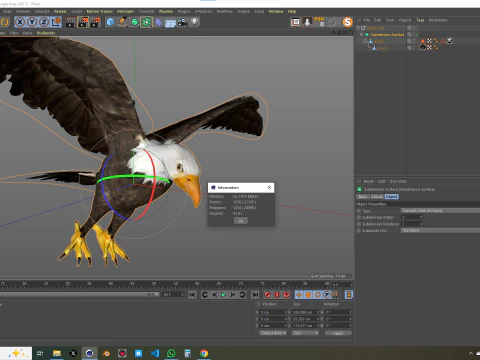Screen dimensions: 480x360
Task: Click Subdivision Editor value field
Action: point(412,217)
